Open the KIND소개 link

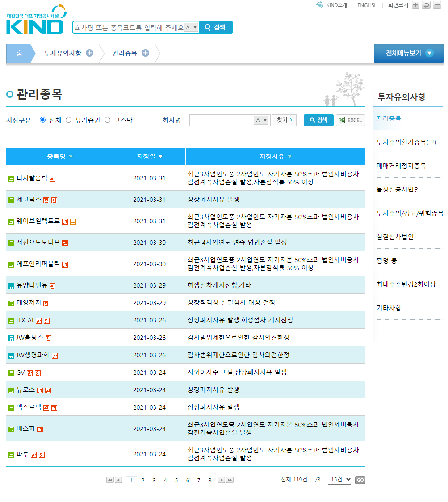click(336, 5)
